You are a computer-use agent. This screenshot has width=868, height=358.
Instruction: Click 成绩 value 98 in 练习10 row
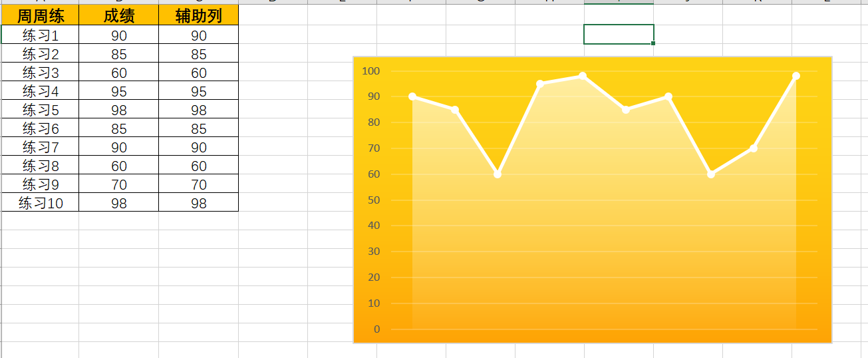[x=119, y=202]
